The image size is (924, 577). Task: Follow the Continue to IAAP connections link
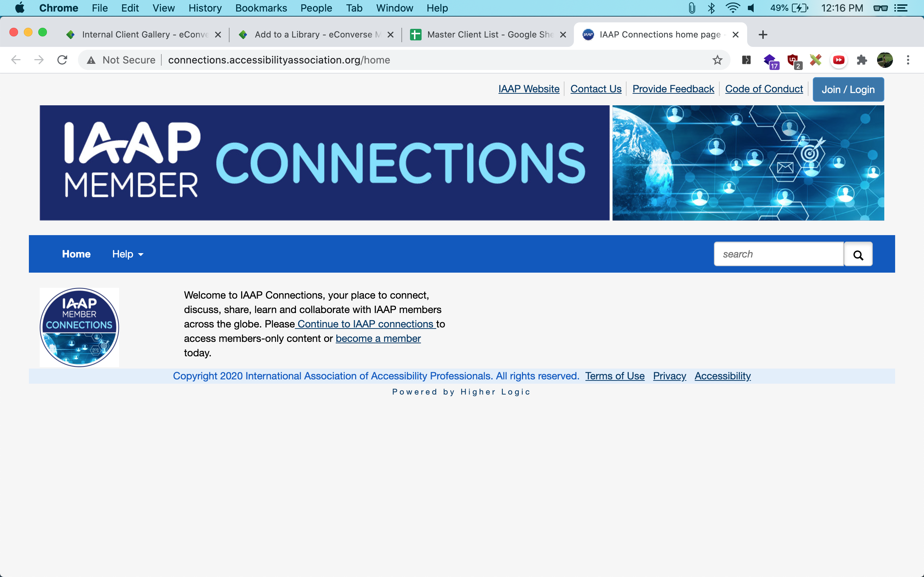(x=365, y=324)
